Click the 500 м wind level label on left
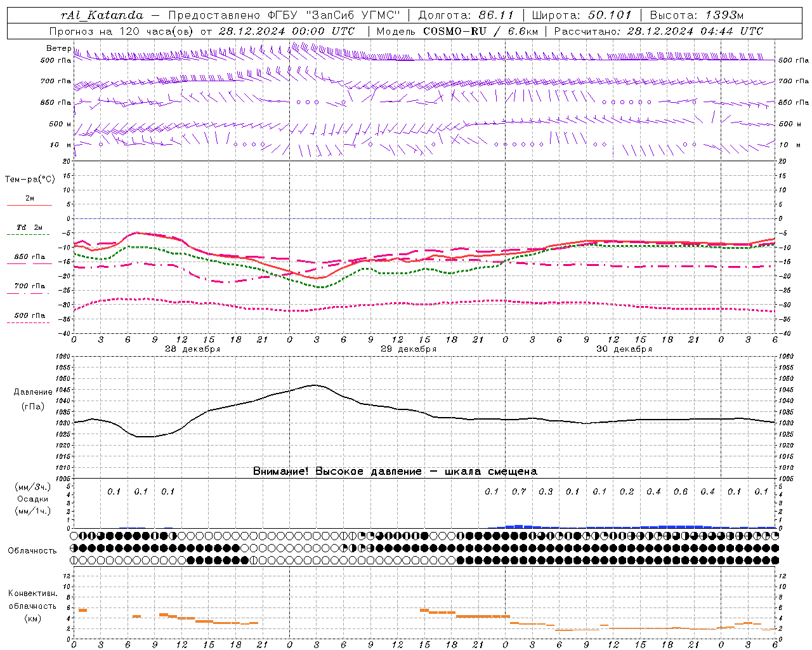Screen dimensions: 812x650 pyautogui.click(x=60, y=124)
